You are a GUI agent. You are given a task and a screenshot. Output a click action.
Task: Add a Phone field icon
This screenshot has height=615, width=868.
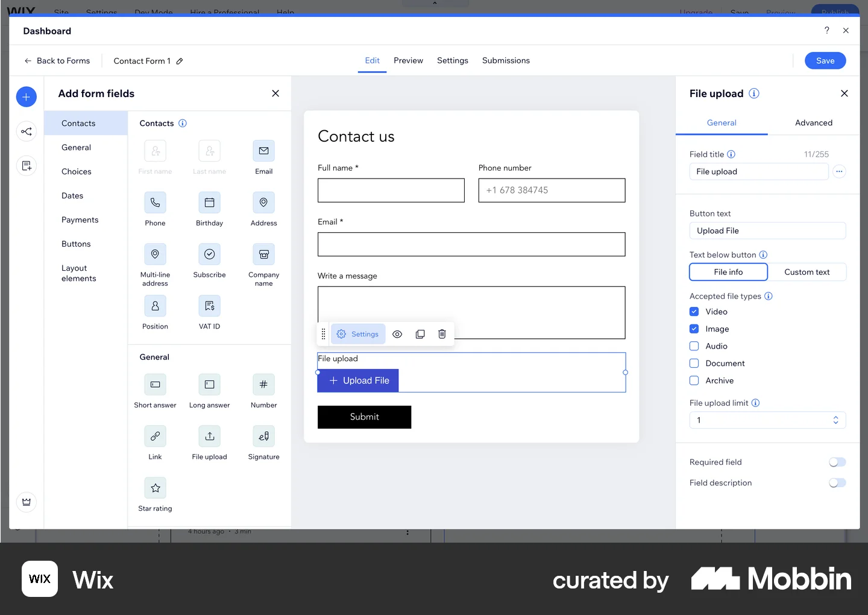point(155,203)
